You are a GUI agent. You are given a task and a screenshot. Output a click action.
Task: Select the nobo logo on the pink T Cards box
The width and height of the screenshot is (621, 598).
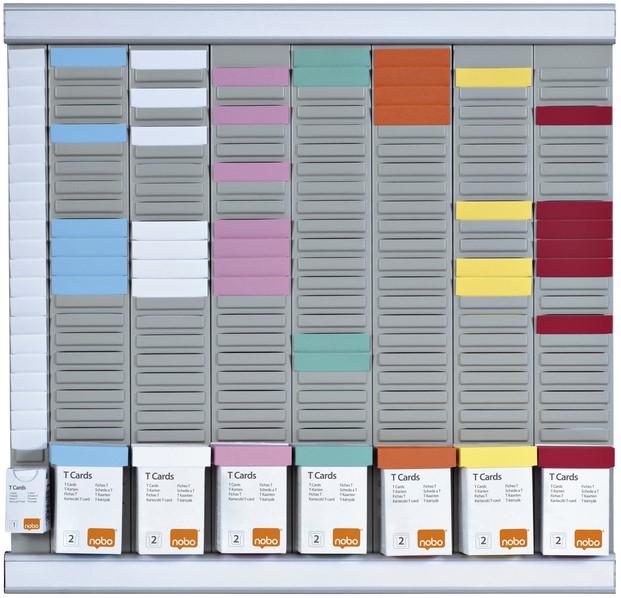(266, 538)
